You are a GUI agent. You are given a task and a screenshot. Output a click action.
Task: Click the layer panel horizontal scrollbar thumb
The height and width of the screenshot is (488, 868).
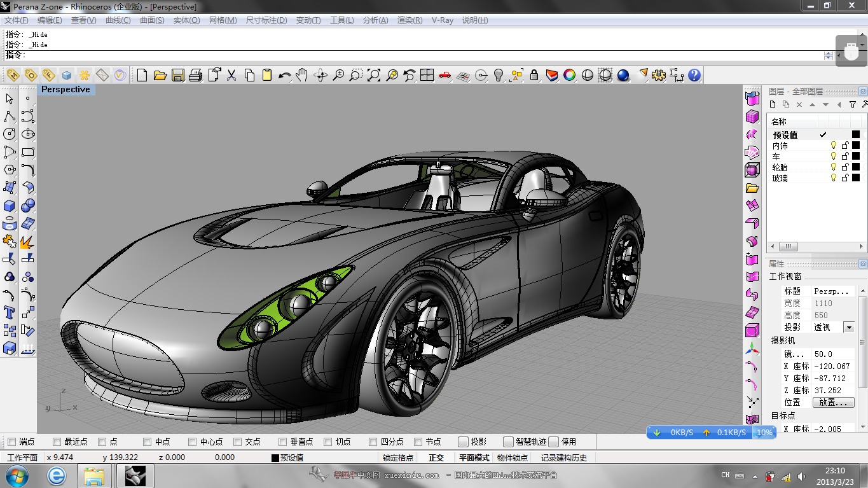click(789, 247)
